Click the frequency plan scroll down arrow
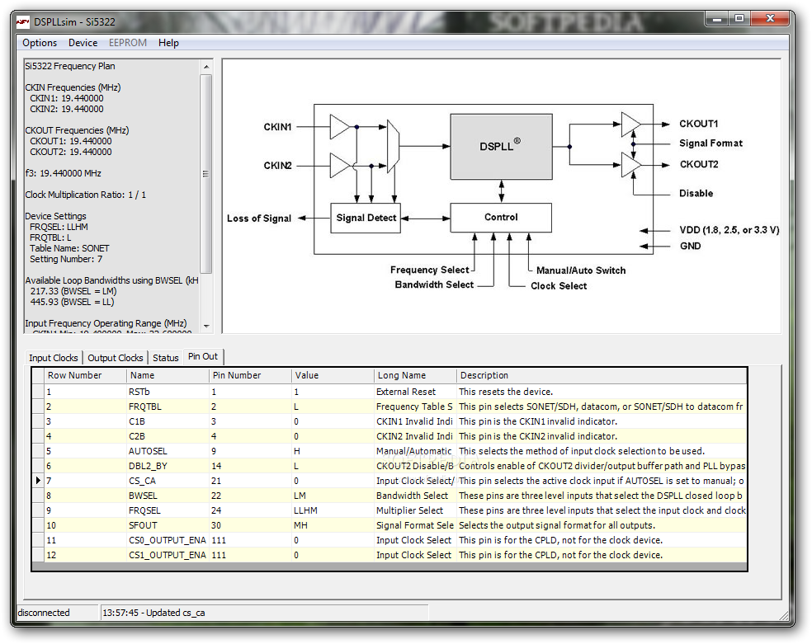Image resolution: width=812 pixels, height=644 pixels. [x=206, y=326]
